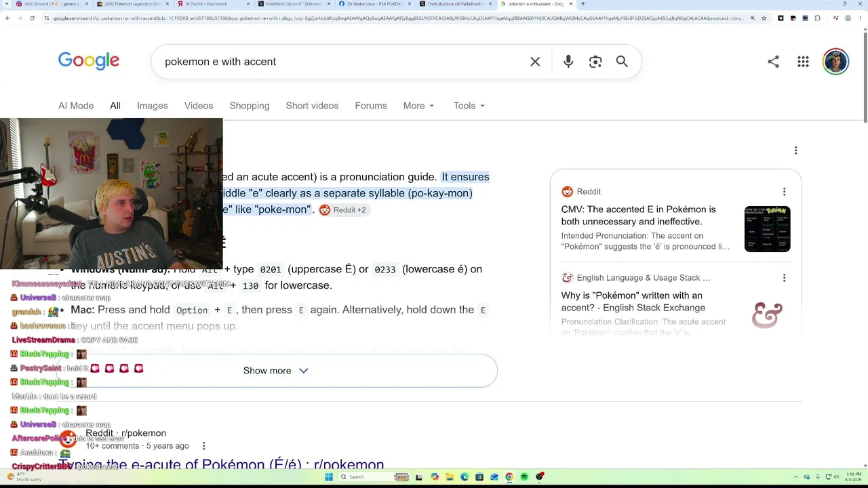Viewport: 868px width, 488px height.
Task: Open Microsoft Store from the taskbar
Action: pos(479,477)
